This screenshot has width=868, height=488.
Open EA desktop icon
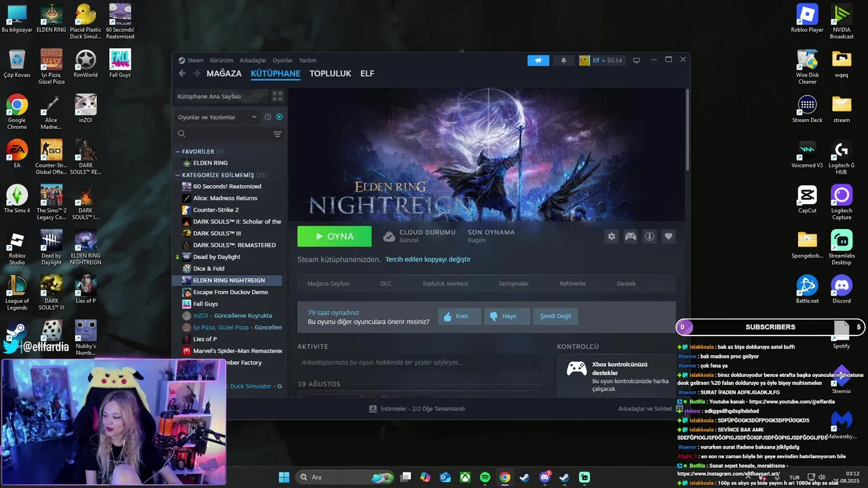(17, 154)
